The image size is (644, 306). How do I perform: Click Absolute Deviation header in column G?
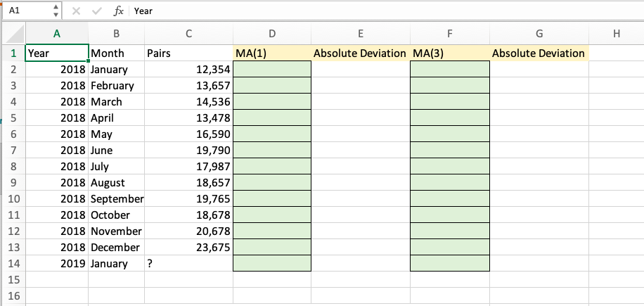click(x=539, y=53)
